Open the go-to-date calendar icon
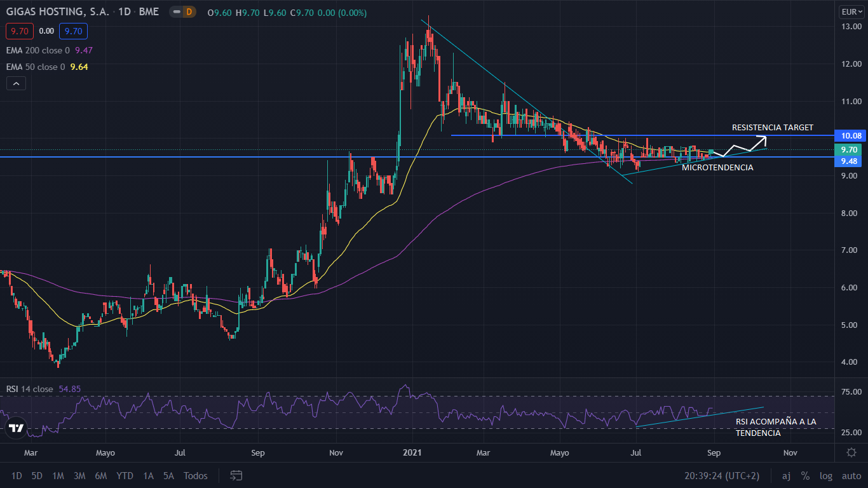The width and height of the screenshot is (868, 488). click(x=236, y=475)
